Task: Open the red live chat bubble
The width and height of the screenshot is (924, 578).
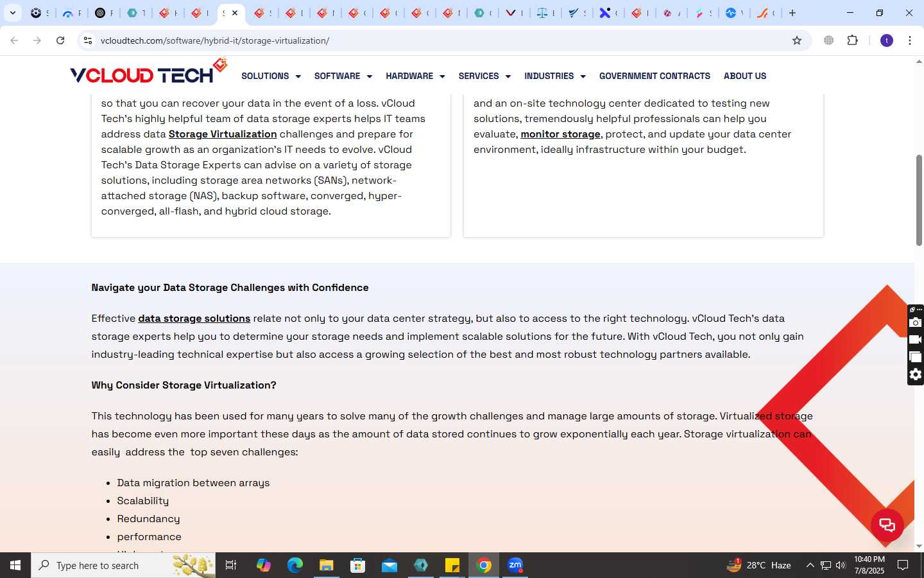Action: [x=887, y=525]
